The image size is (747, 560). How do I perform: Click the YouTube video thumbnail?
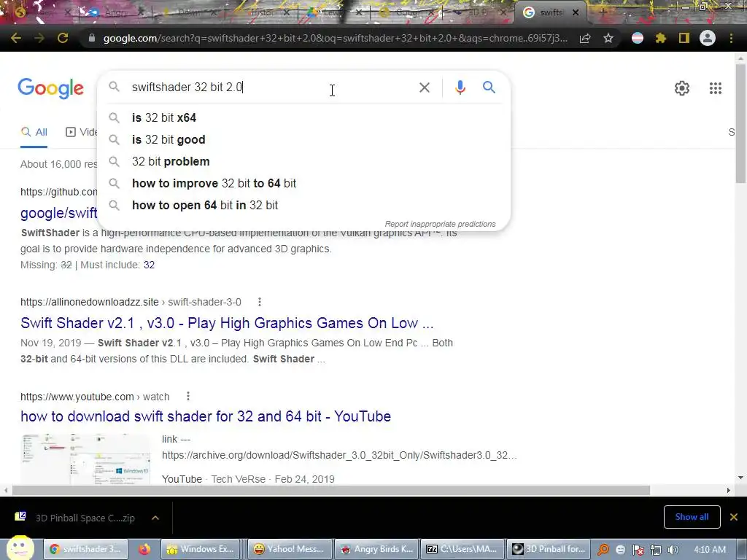(86, 459)
